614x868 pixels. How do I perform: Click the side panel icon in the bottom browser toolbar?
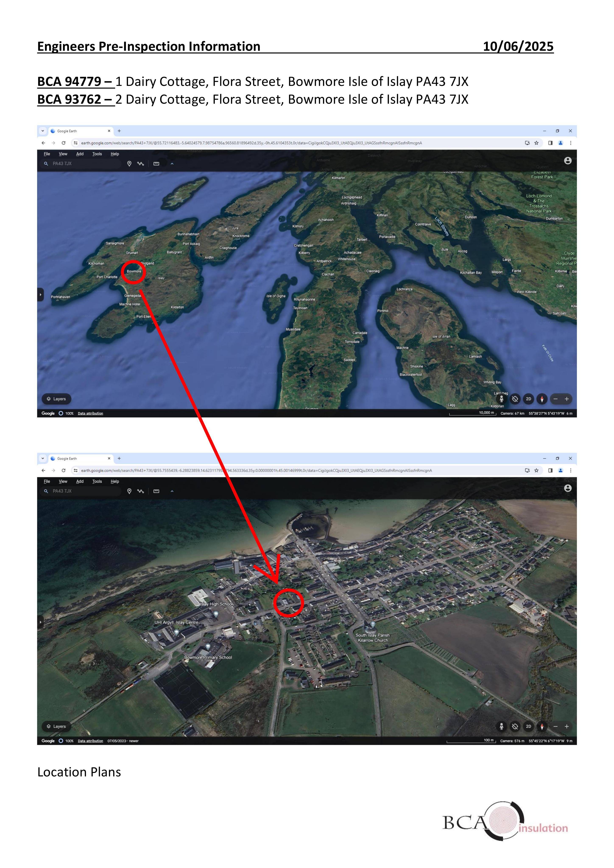(550, 470)
